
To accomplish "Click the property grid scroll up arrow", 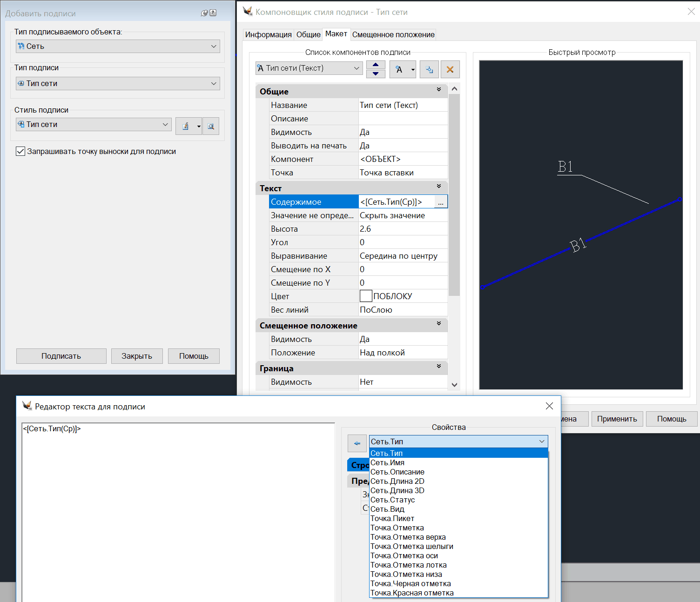I will (454, 89).
